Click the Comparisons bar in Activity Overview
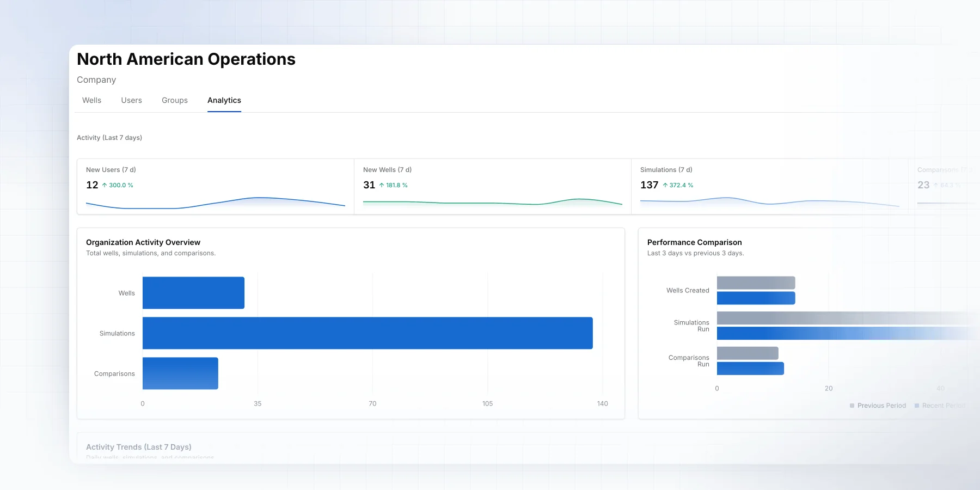980x490 pixels. 180,373
